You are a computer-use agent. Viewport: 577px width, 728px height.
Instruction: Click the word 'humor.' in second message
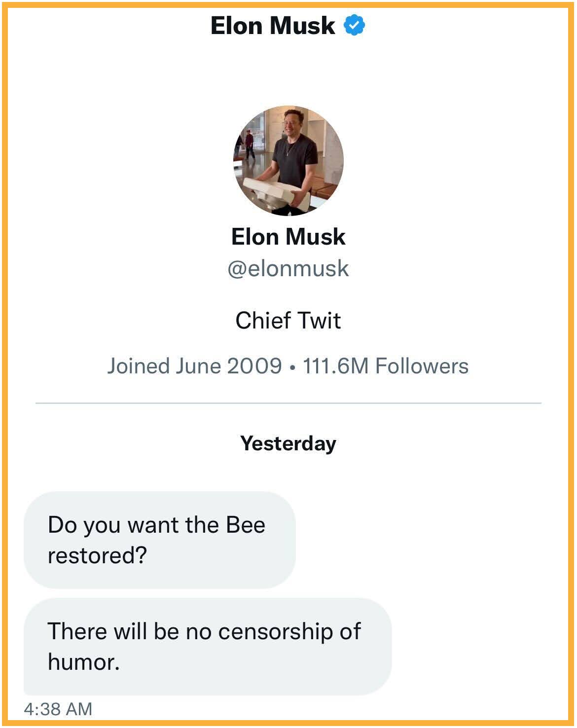coord(84,662)
